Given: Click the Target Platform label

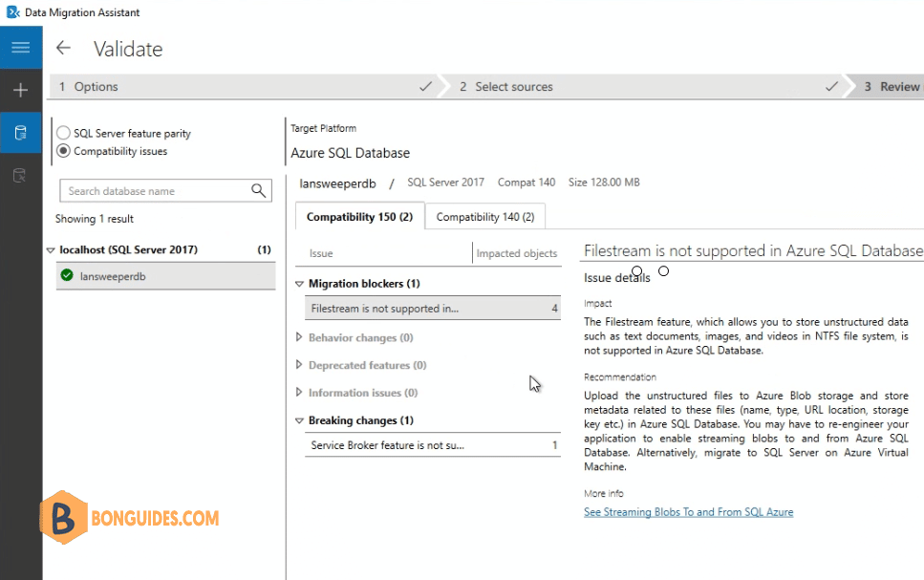Looking at the screenshot, I should 324,128.
